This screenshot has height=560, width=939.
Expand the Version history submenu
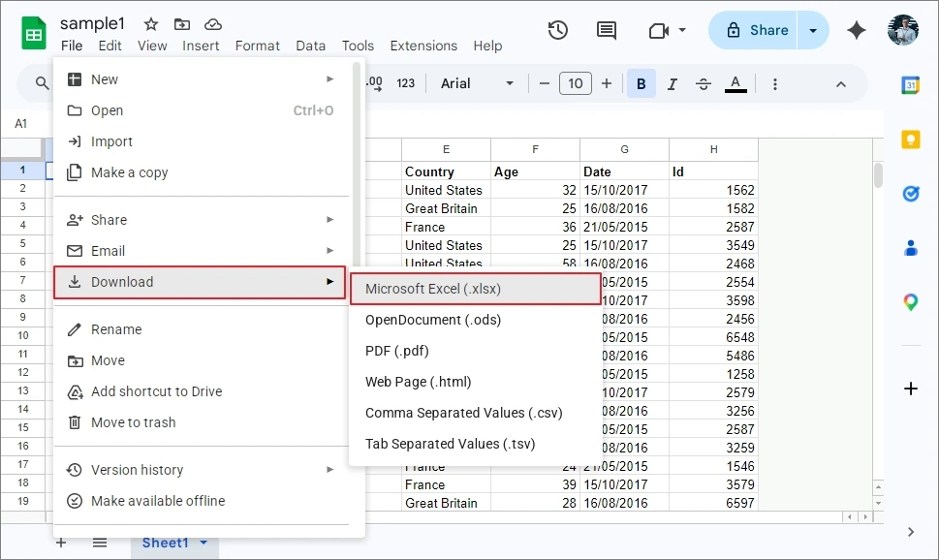(x=201, y=470)
